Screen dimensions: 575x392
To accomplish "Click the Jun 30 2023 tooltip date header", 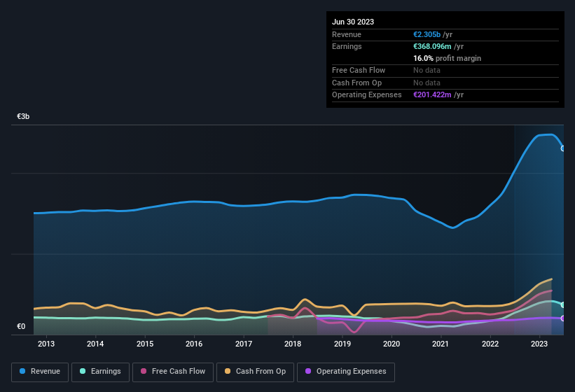I will pos(353,22).
